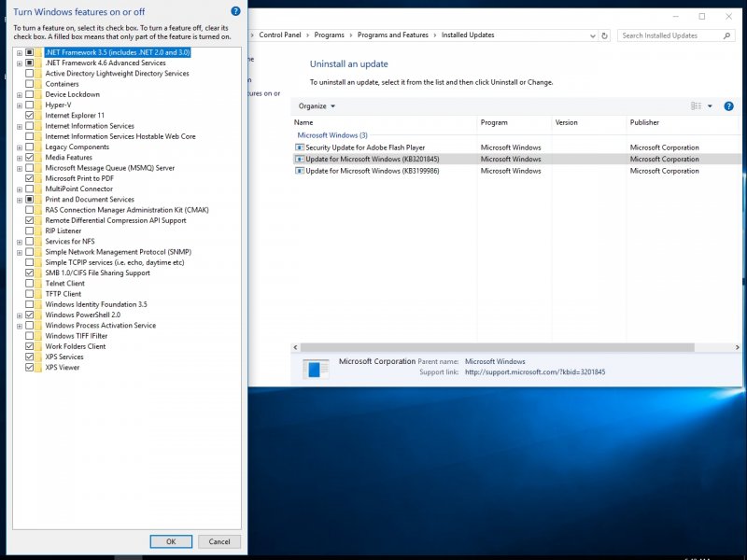Uncheck Internet Explorer 11 feature

point(30,115)
